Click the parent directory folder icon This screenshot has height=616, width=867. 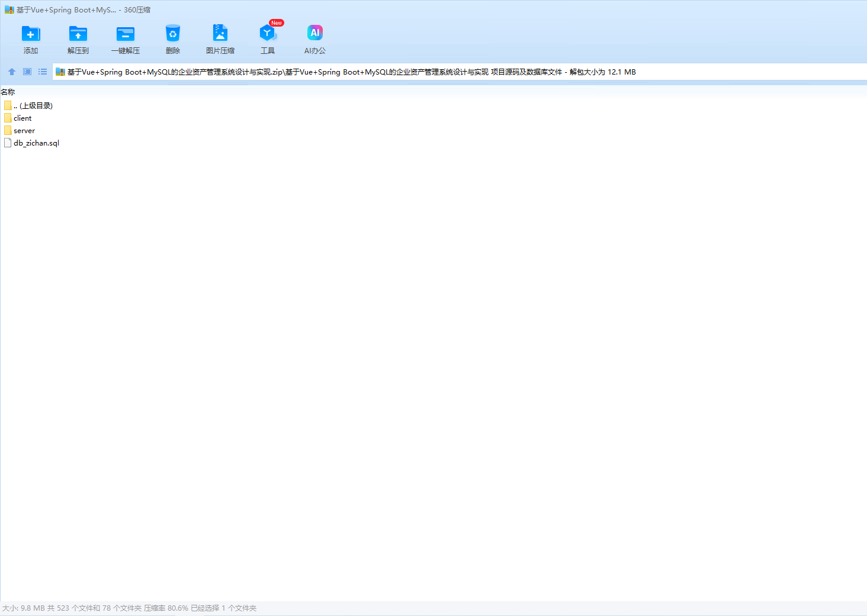click(8, 105)
